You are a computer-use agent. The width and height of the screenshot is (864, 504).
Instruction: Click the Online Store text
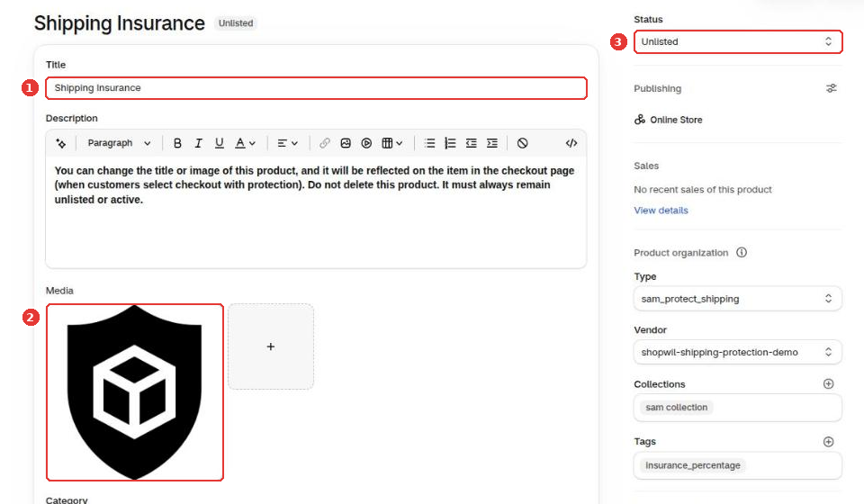pos(676,120)
